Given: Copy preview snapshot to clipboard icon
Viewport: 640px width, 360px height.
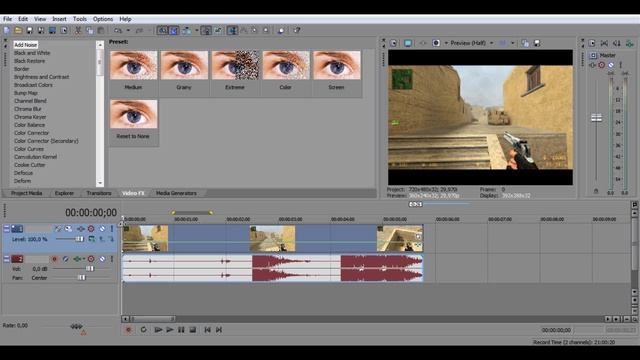Looking at the screenshot, I should point(525,43).
